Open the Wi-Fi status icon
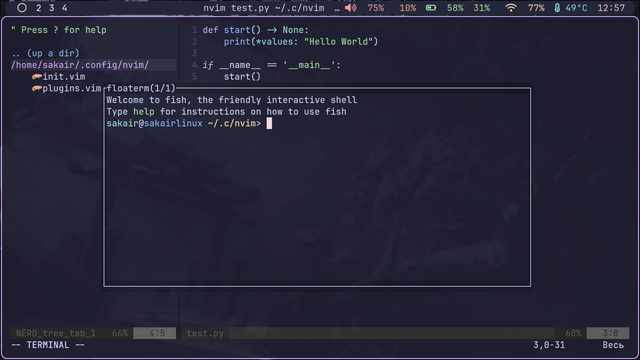The width and height of the screenshot is (640, 360). [511, 8]
